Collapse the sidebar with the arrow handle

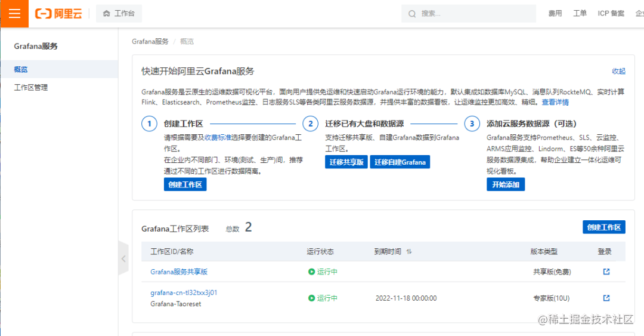coord(123,258)
